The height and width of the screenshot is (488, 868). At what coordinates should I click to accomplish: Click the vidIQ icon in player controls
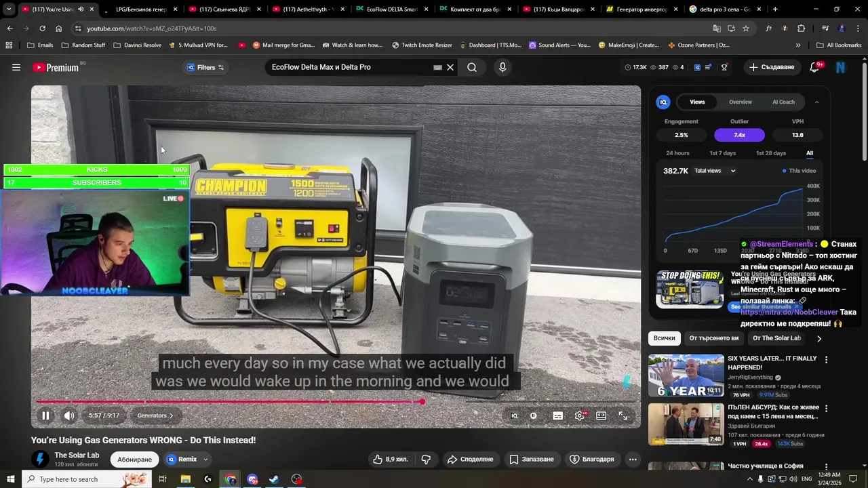(514, 415)
